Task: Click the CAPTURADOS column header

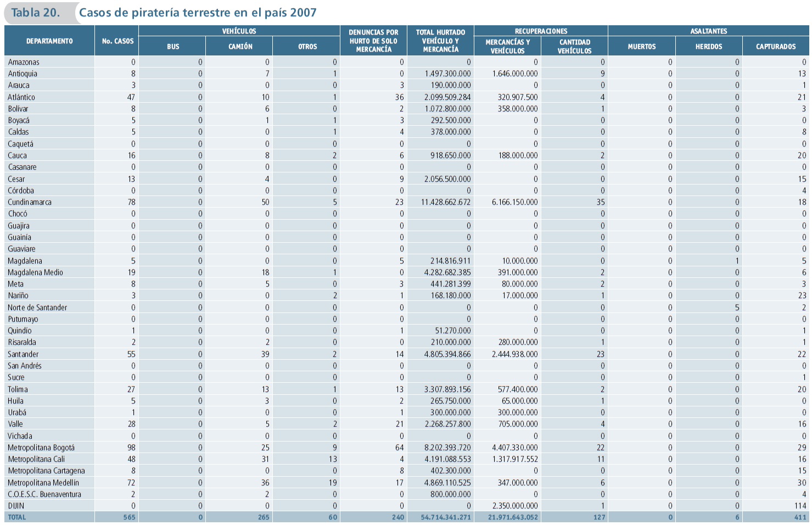Action: 775,47
